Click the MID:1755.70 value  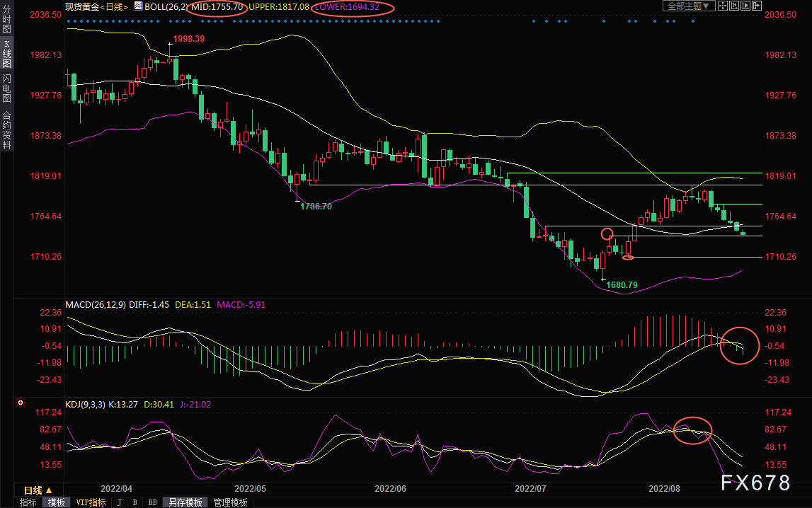click(x=217, y=7)
